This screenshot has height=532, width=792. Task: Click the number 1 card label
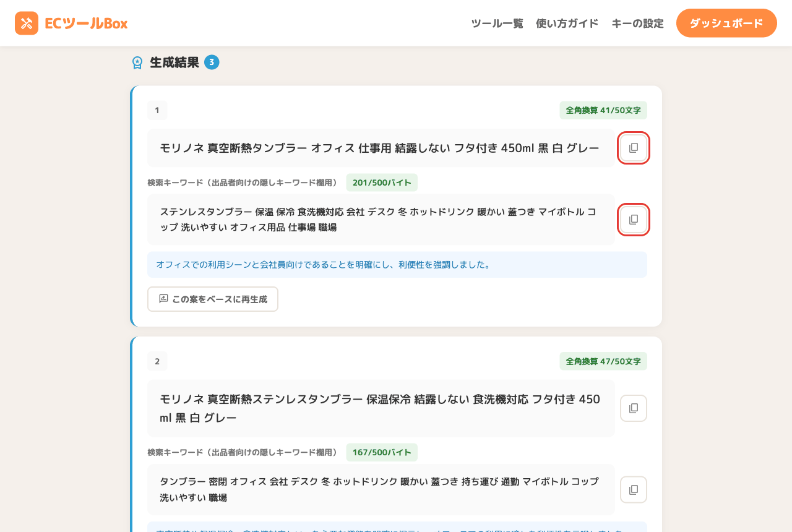(157, 110)
